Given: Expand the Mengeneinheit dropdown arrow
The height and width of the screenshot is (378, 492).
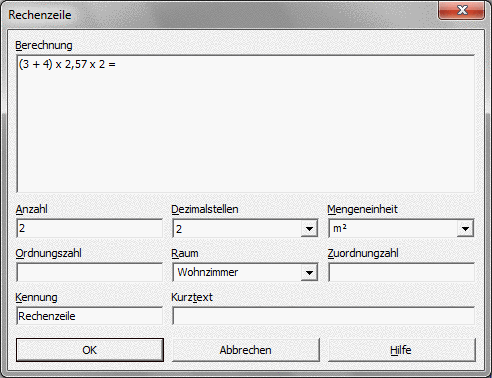Looking at the screenshot, I should coord(465,229).
